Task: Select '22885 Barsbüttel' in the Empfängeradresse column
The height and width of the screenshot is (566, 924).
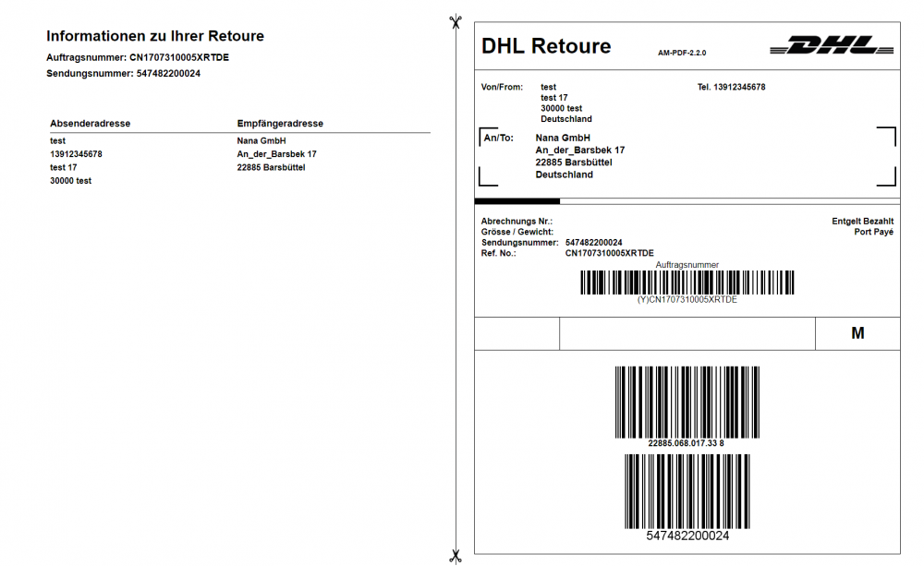Action: [x=271, y=167]
